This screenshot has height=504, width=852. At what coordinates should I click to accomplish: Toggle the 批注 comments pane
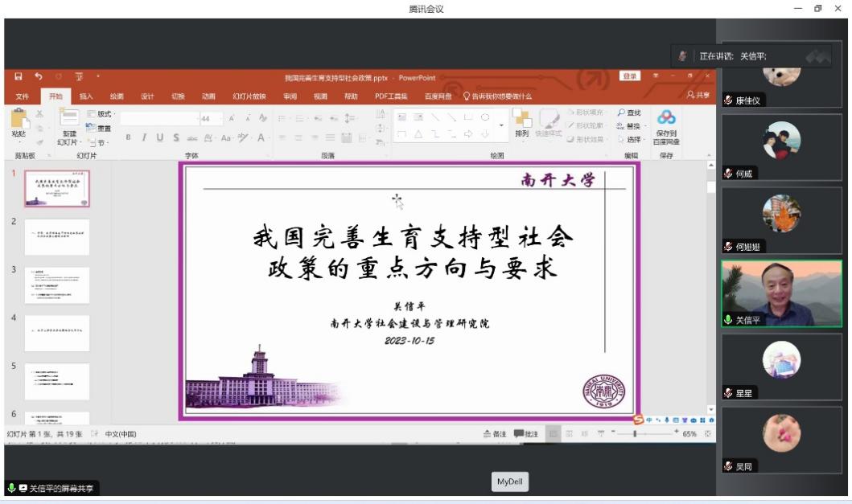[525, 434]
